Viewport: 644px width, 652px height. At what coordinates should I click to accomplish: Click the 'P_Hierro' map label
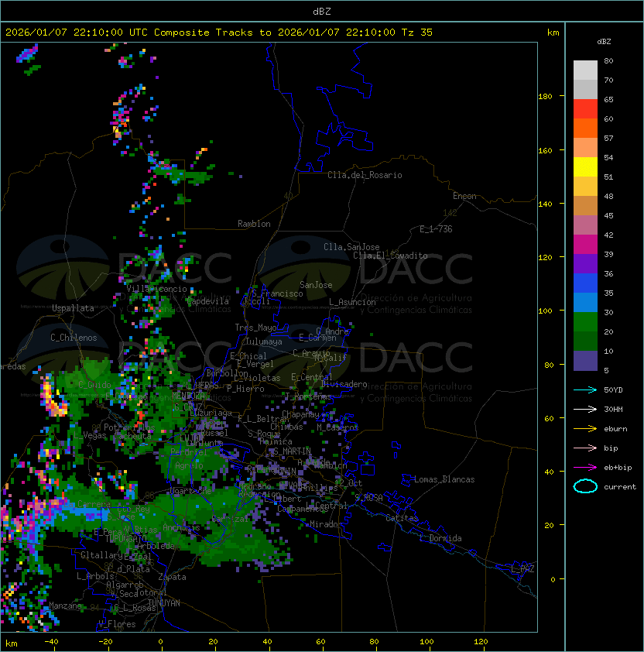tap(245, 389)
